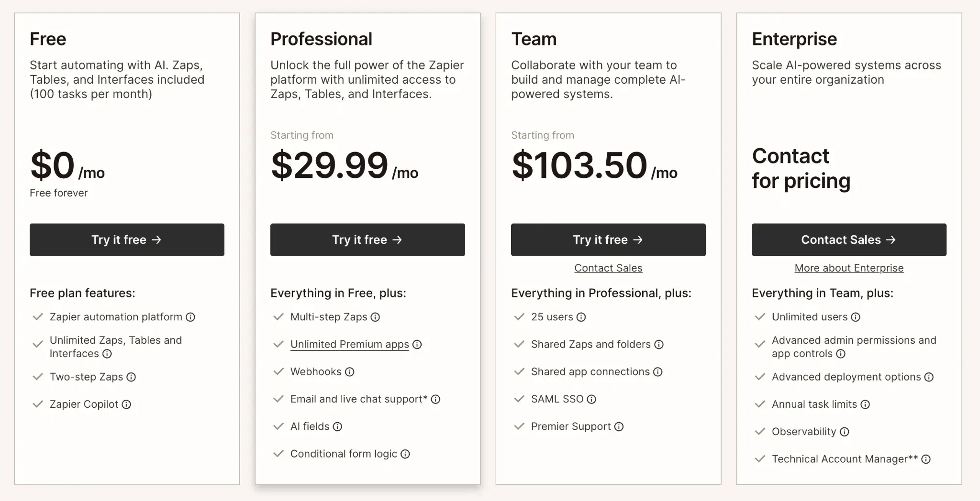Viewport: 980px width, 501px height.
Task: Open the More about Enterprise link
Action: click(849, 268)
